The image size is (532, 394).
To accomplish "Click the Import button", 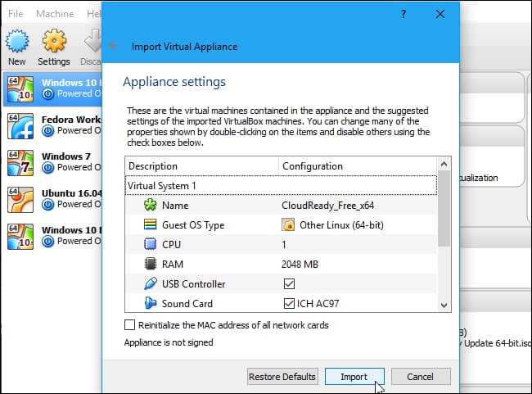I will tap(353, 377).
